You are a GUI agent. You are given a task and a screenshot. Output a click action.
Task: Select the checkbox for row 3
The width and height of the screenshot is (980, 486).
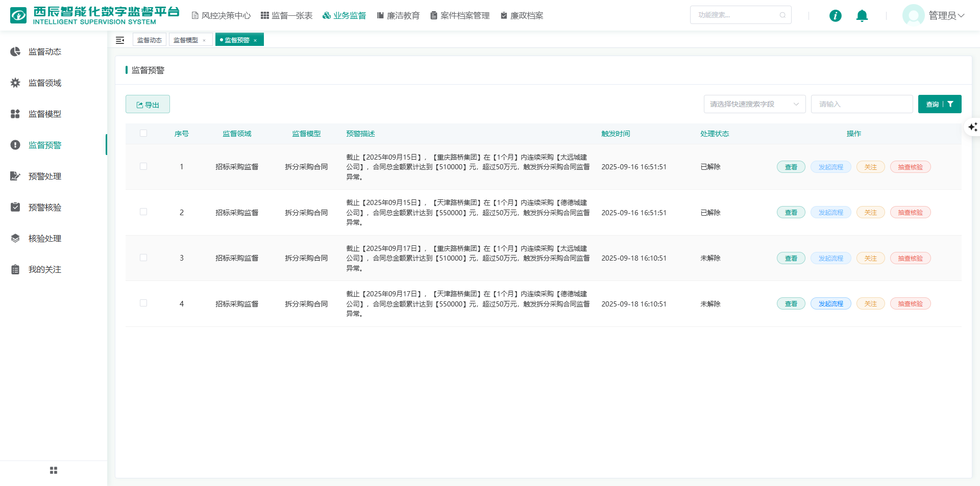click(143, 258)
